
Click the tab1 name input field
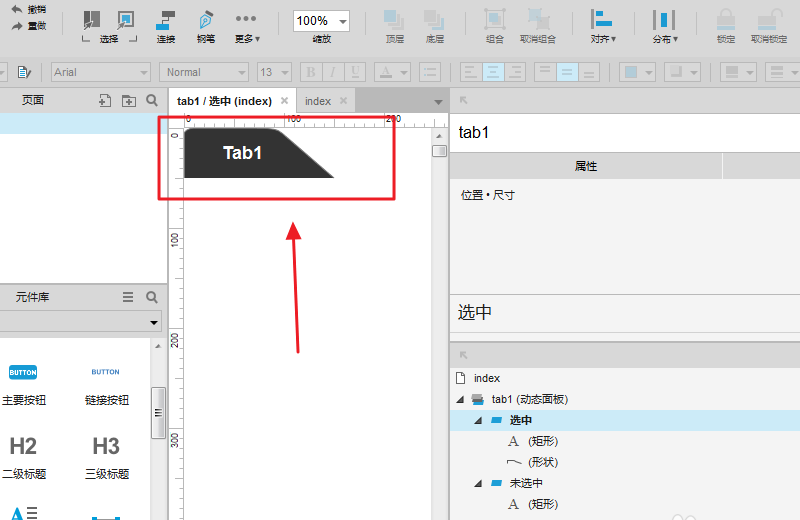click(x=620, y=132)
